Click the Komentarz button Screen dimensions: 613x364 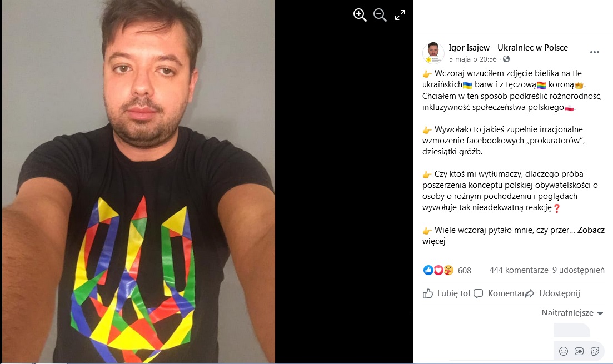(500, 293)
